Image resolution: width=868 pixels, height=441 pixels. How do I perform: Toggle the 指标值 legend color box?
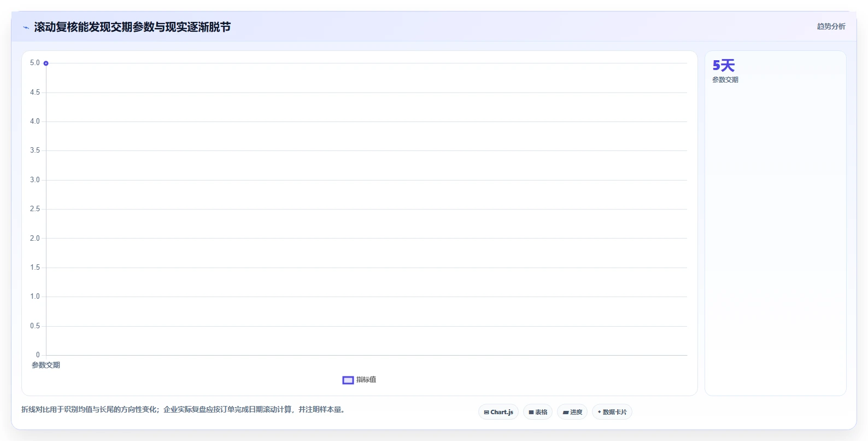tap(348, 380)
